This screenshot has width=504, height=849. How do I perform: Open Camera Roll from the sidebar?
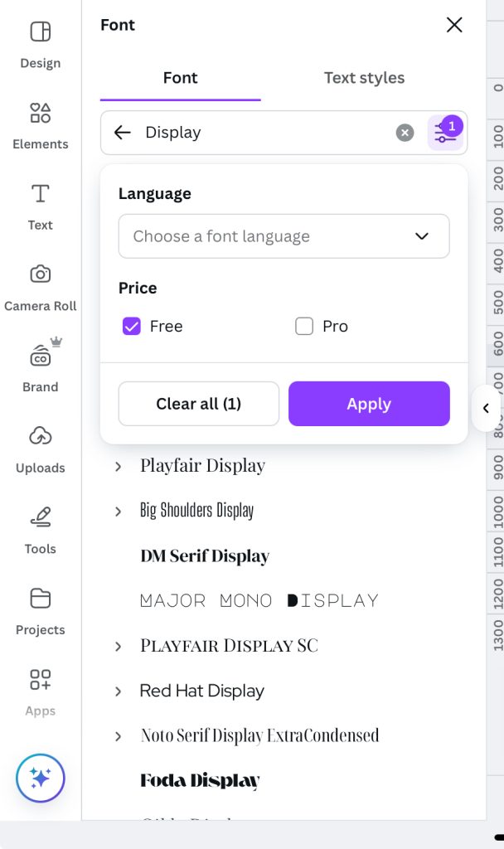[x=40, y=274]
